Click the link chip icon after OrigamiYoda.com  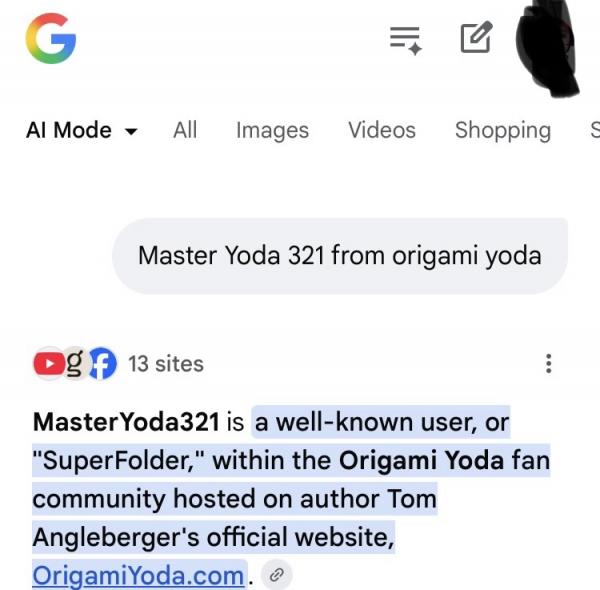pos(277,574)
